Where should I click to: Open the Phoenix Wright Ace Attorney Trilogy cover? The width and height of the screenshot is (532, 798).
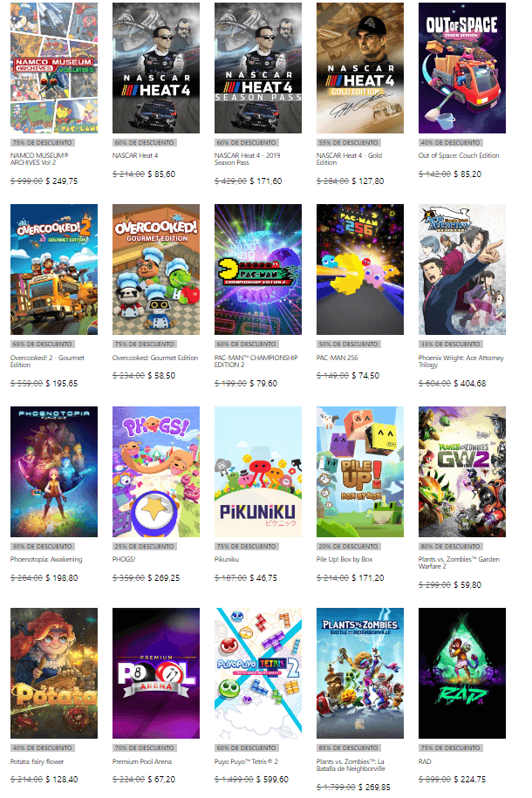tap(462, 269)
